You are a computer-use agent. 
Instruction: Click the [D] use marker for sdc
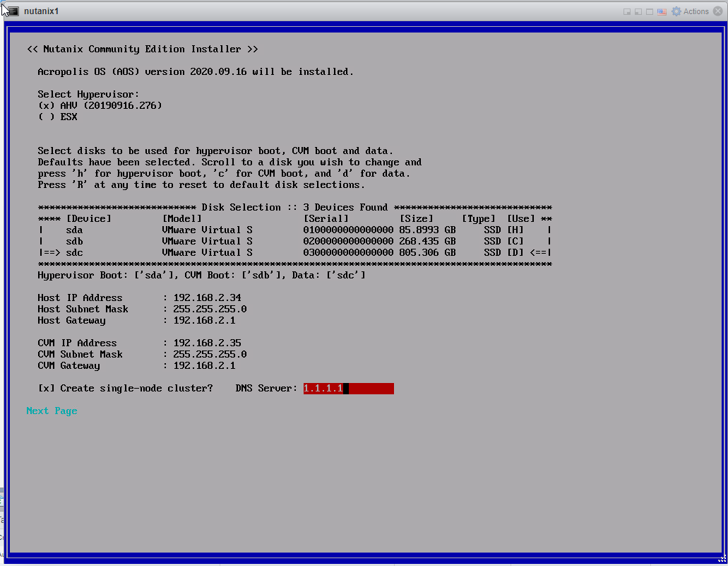(x=515, y=252)
